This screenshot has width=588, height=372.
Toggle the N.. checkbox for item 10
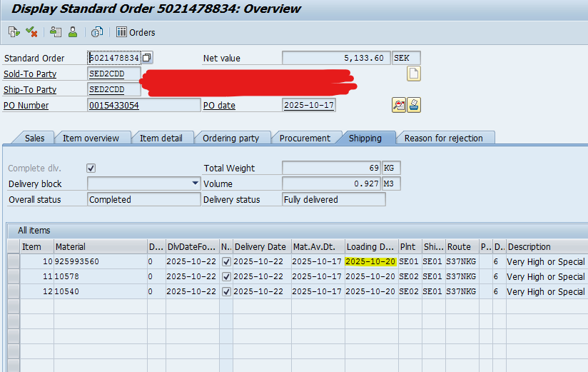[226, 261]
